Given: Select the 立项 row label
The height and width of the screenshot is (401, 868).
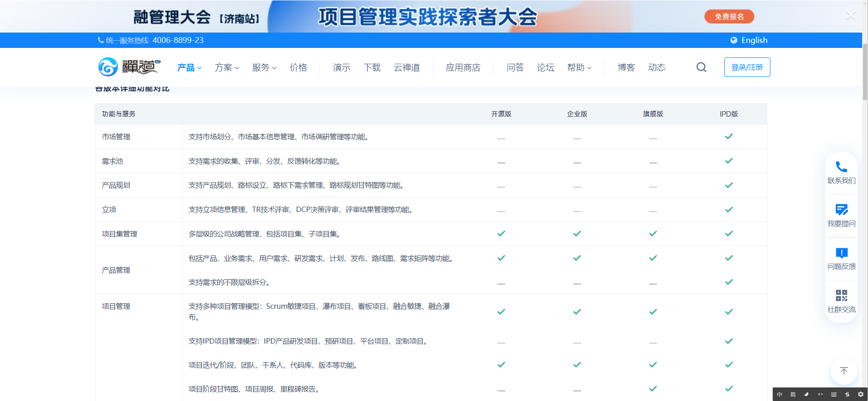Looking at the screenshot, I should pyautogui.click(x=109, y=209).
